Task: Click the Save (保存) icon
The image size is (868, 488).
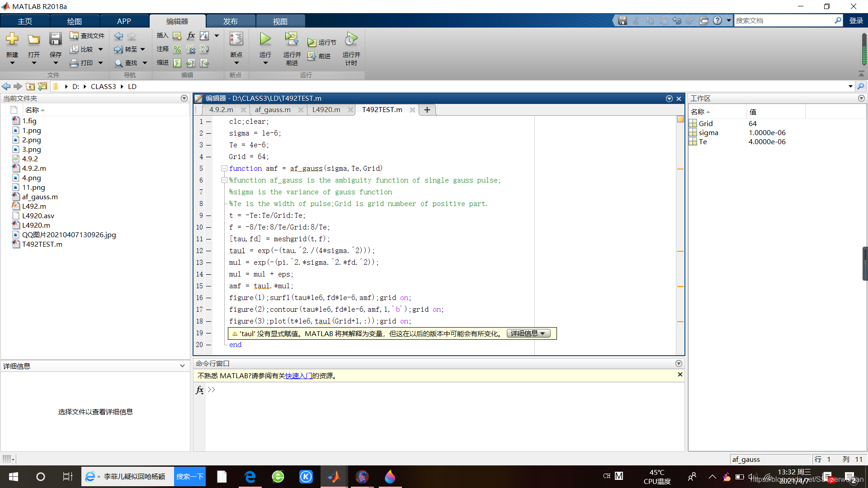Action: tap(55, 40)
